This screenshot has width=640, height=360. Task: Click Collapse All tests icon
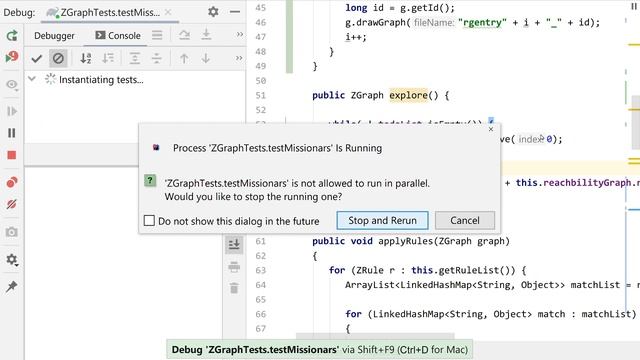tap(156, 58)
